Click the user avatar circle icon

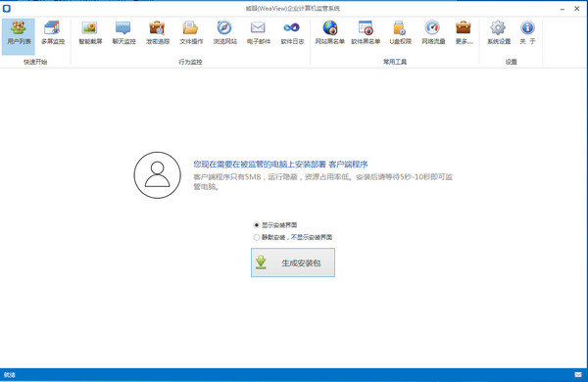158,175
